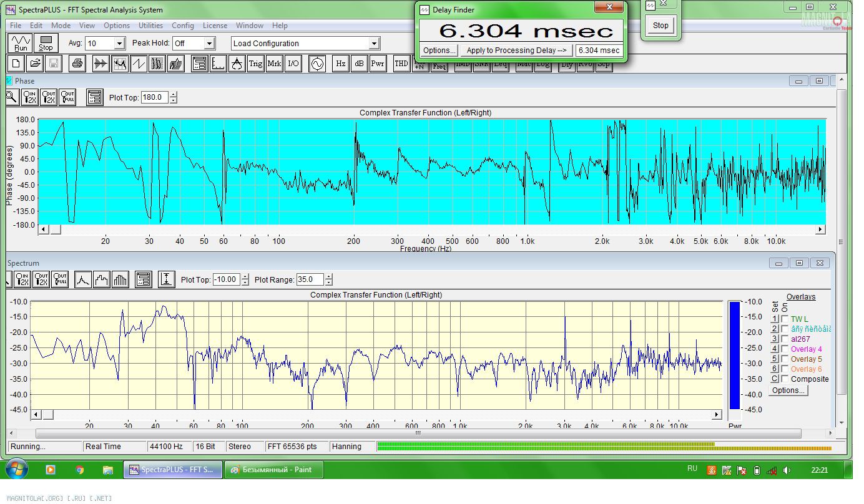
Task: Zoom out full on Phase plot
Action: click(67, 97)
